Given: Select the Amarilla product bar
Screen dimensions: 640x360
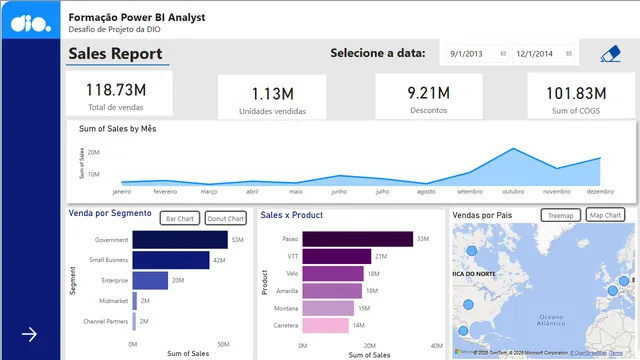Looking at the screenshot, I should [x=332, y=291].
